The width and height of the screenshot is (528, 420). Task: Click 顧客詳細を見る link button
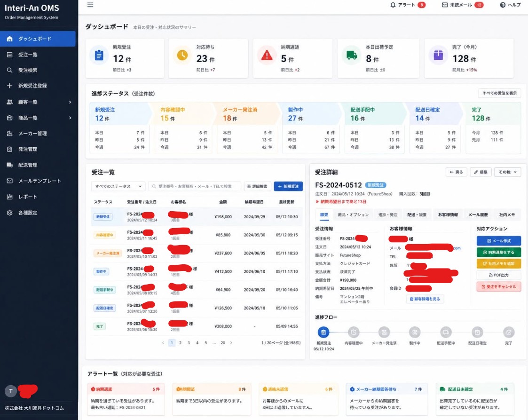coord(425,299)
